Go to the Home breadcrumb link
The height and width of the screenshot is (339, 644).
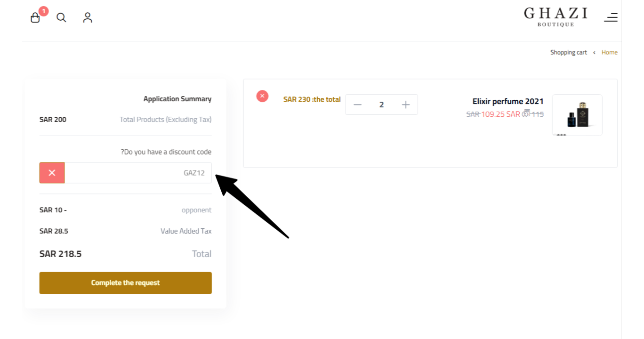click(609, 52)
